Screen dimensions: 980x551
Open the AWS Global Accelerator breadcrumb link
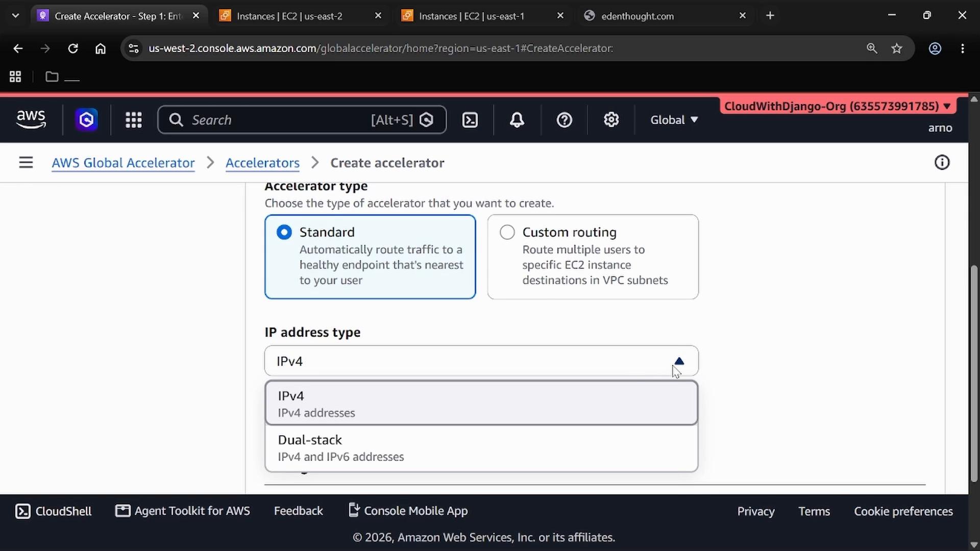[123, 163]
